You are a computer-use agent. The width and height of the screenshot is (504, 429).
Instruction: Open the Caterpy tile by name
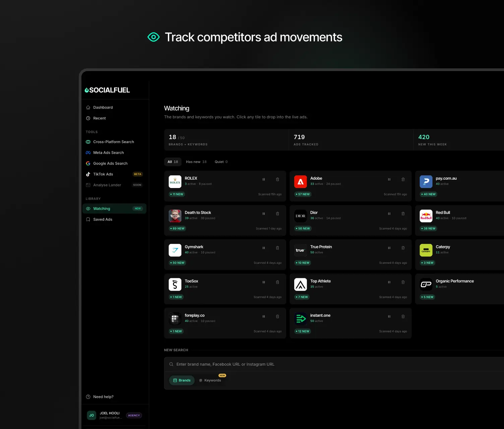[x=443, y=247]
